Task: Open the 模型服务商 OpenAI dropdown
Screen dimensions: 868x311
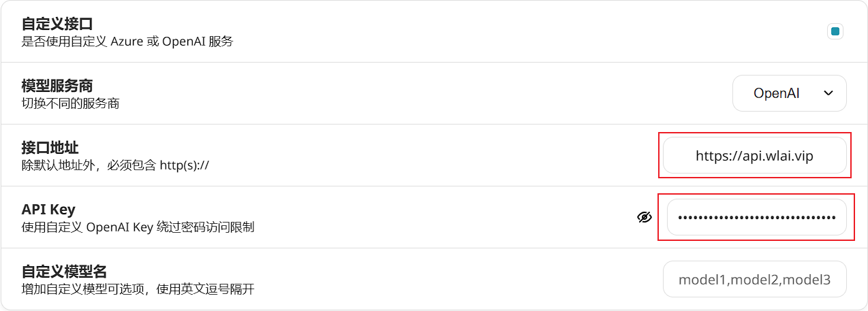Action: pyautogui.click(x=789, y=93)
